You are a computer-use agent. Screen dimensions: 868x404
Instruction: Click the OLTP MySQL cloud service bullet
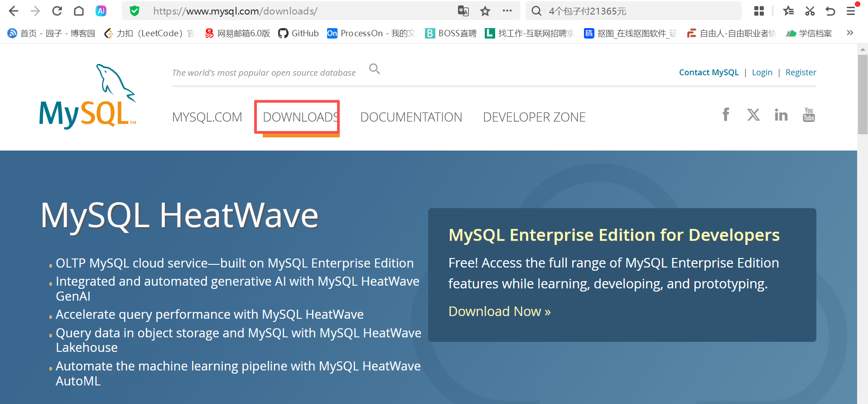pos(235,263)
